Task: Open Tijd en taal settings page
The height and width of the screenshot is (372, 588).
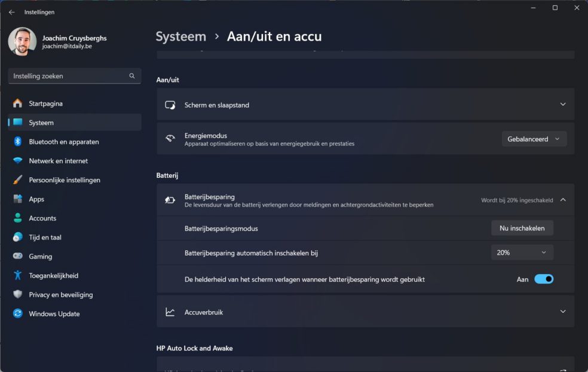Action: click(45, 237)
